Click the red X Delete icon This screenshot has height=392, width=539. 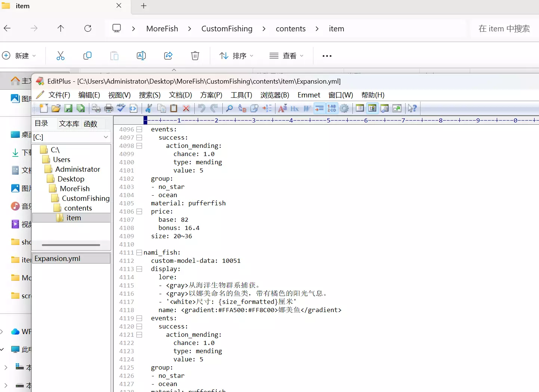click(x=186, y=108)
